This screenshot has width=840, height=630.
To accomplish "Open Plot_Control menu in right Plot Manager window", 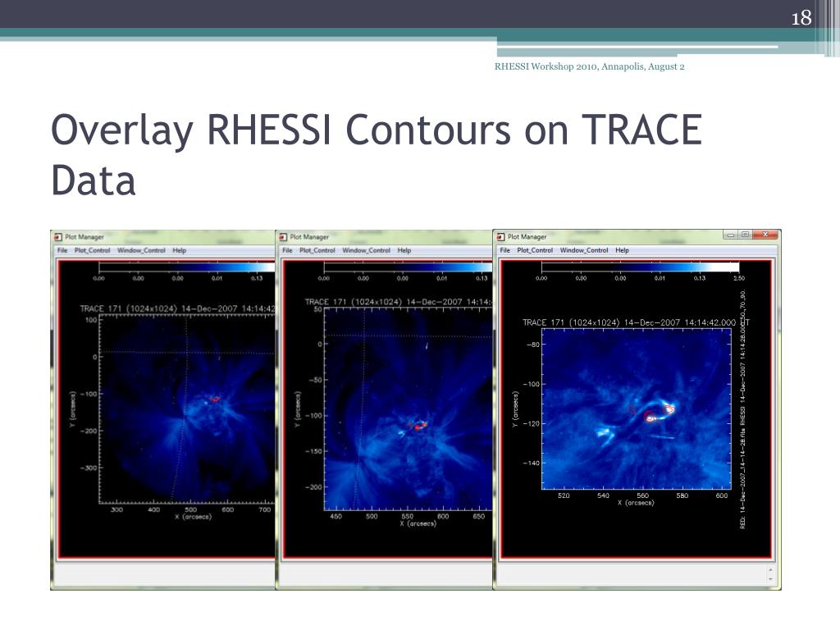I will click(535, 250).
